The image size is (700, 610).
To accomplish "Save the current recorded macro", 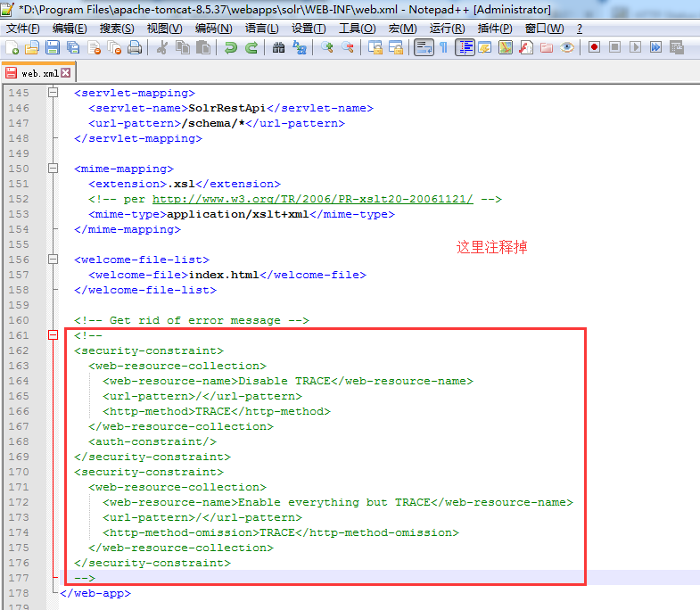I will point(677,47).
